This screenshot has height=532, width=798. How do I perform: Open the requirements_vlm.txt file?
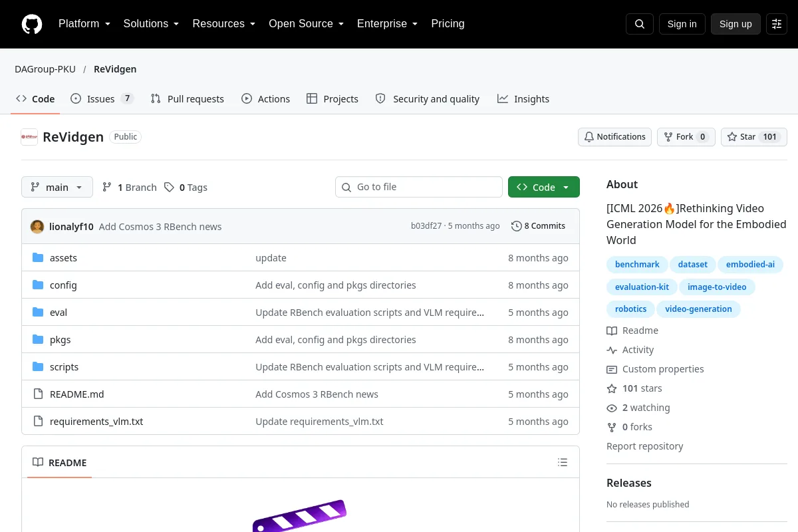click(96, 422)
